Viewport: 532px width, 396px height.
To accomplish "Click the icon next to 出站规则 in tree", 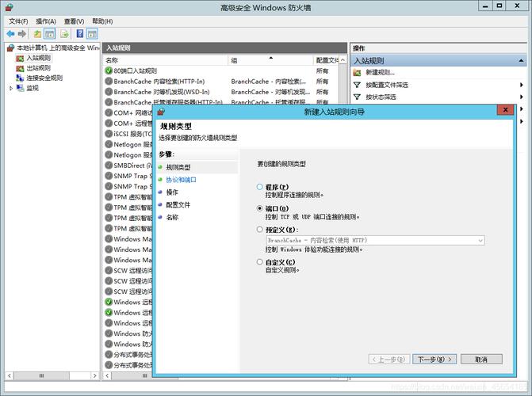I will pyautogui.click(x=20, y=68).
